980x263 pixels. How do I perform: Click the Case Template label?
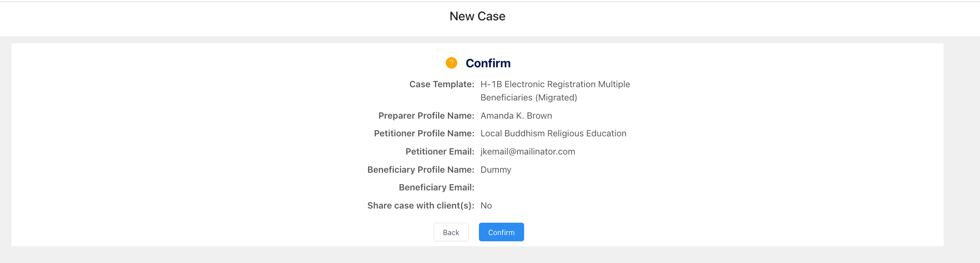click(441, 84)
